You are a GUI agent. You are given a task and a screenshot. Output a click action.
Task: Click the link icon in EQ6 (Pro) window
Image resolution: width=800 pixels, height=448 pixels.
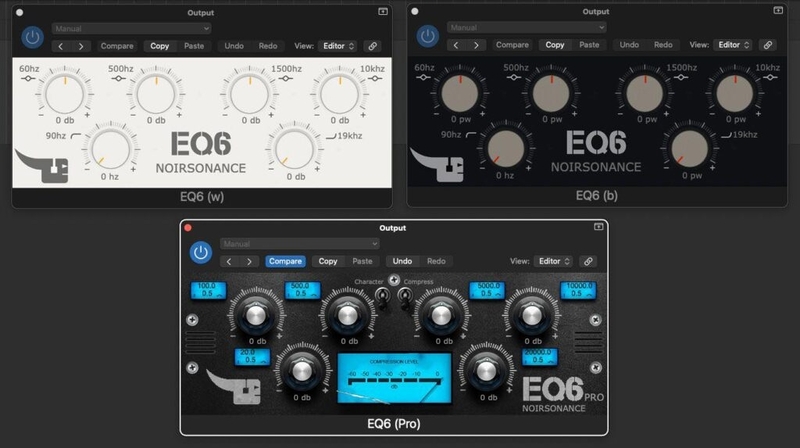[x=588, y=261]
